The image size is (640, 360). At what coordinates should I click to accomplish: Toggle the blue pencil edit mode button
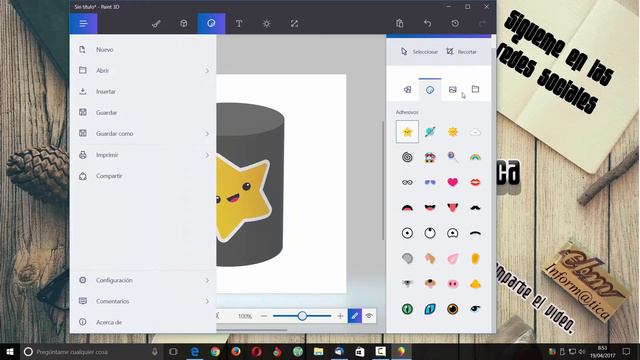[355, 316]
